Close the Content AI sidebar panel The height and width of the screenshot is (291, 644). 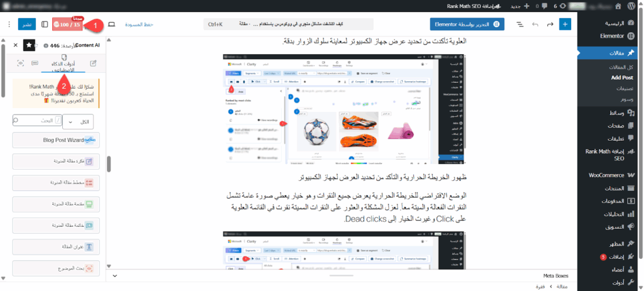[14, 45]
